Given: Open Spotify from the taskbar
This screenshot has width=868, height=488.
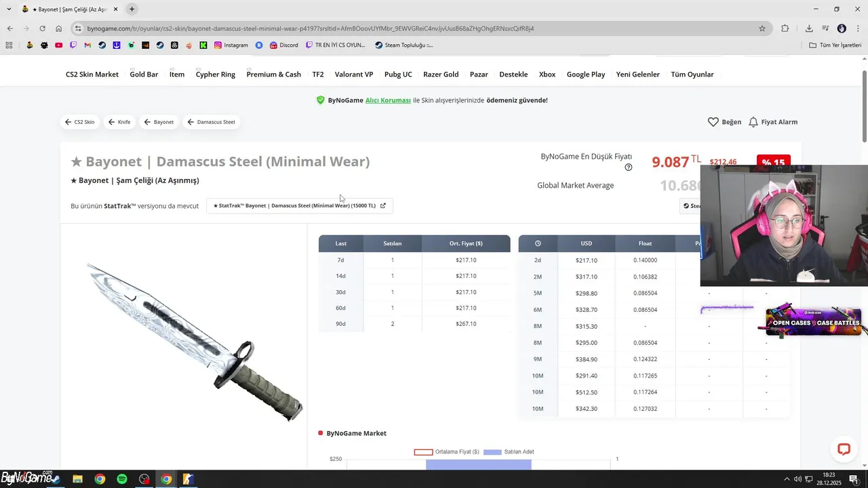Looking at the screenshot, I should coord(122,479).
